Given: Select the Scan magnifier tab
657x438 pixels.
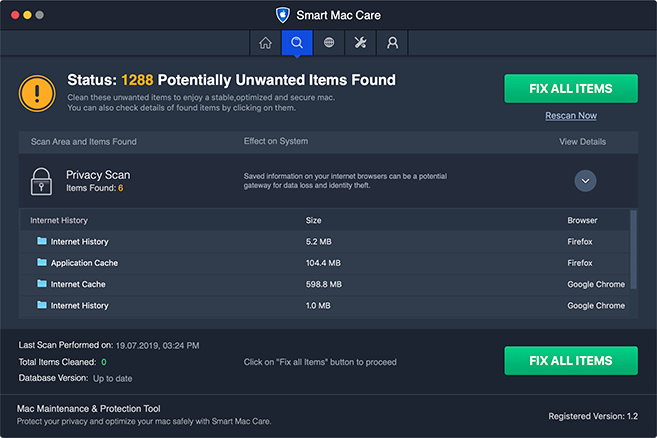Looking at the screenshot, I should pos(297,43).
